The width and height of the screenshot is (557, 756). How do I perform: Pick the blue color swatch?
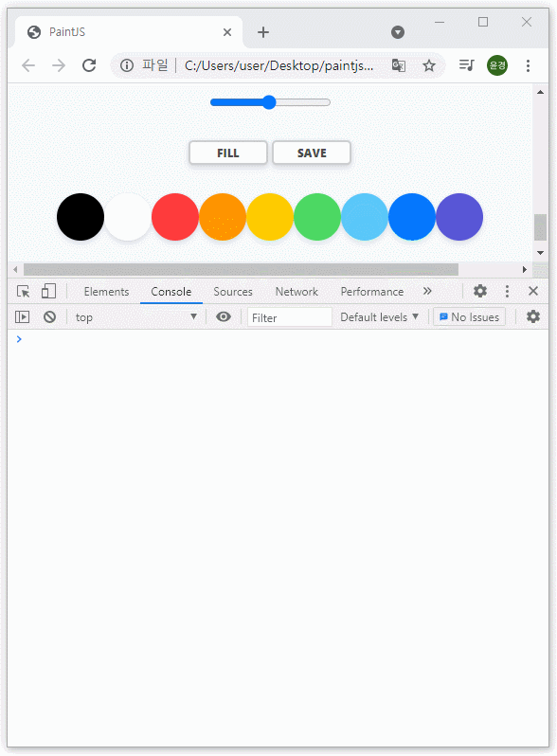(x=412, y=217)
